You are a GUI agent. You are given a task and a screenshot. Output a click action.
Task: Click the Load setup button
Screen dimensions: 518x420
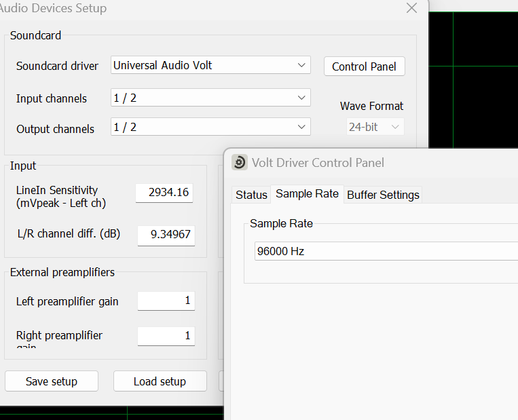(160, 381)
